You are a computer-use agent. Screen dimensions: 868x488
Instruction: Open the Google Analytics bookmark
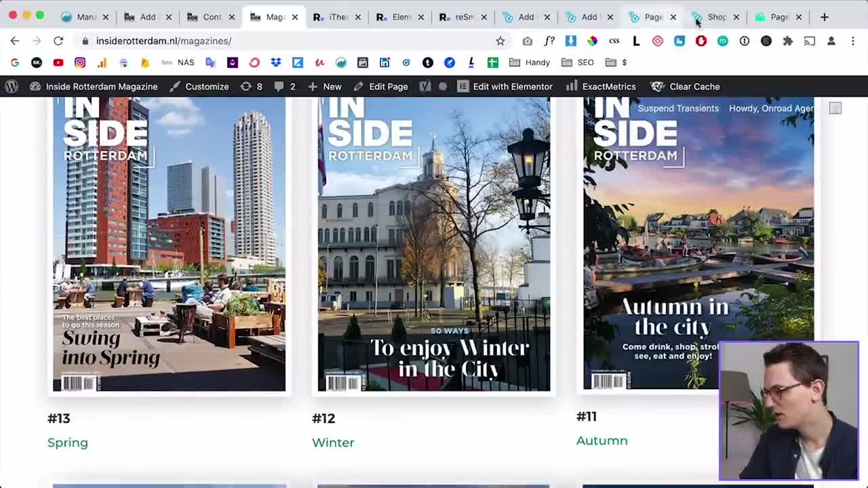pyautogui.click(x=102, y=62)
